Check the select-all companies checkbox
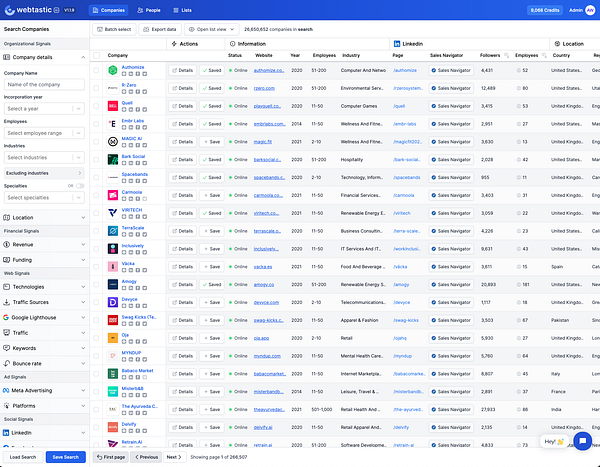Viewport: 600px width, 467px height. [97, 56]
